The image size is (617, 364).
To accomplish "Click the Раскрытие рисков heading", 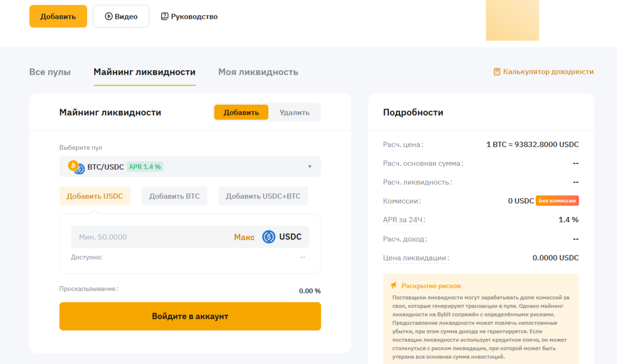I will 431,285.
